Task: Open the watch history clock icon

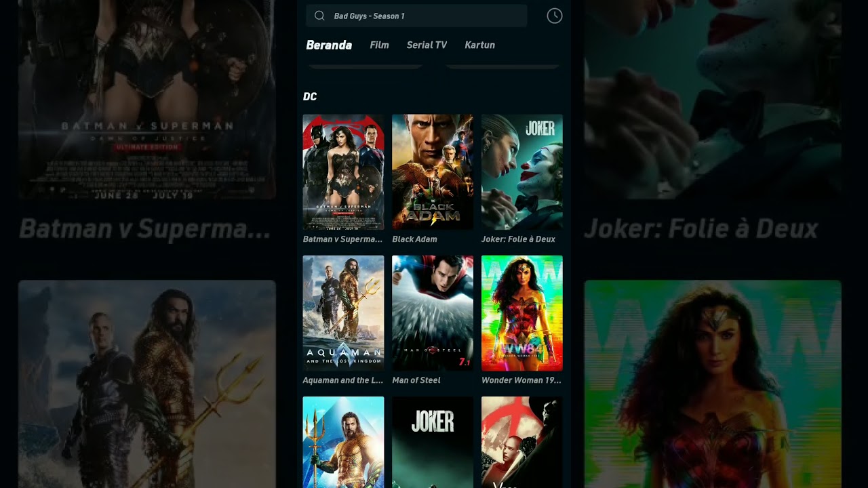Action: [x=555, y=16]
